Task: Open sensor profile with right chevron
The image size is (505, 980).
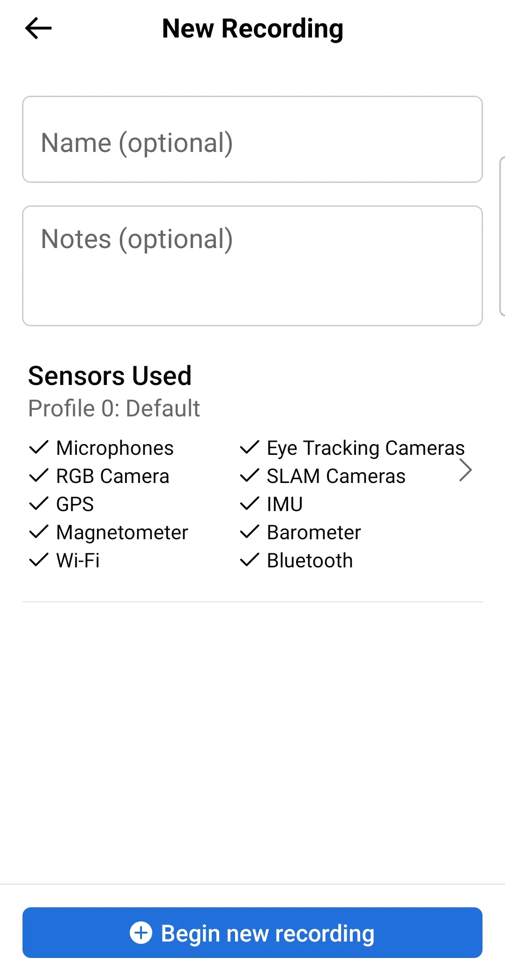Action: [465, 470]
